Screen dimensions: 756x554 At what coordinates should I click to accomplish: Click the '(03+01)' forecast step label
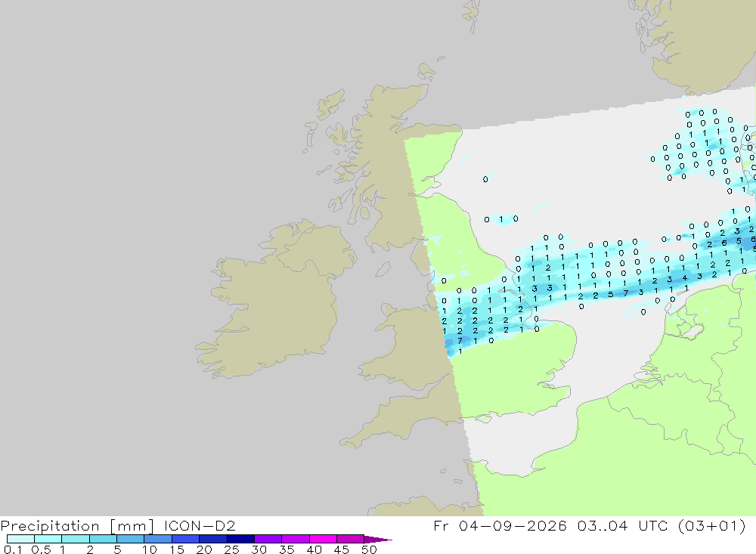coord(711,525)
